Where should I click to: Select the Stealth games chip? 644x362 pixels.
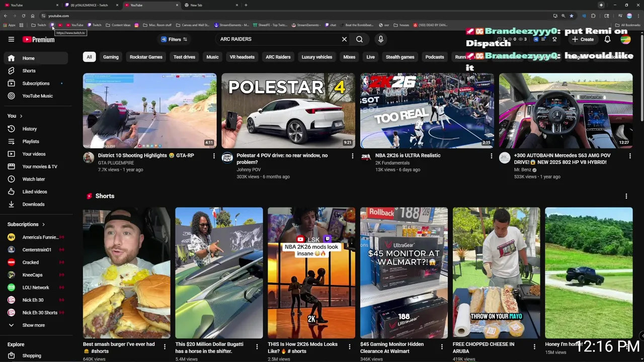point(400,57)
